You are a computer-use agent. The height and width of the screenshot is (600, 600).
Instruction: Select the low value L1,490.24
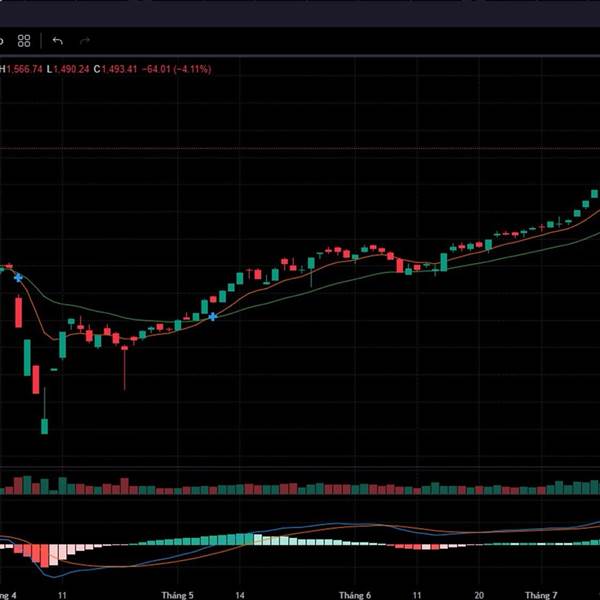click(68, 69)
